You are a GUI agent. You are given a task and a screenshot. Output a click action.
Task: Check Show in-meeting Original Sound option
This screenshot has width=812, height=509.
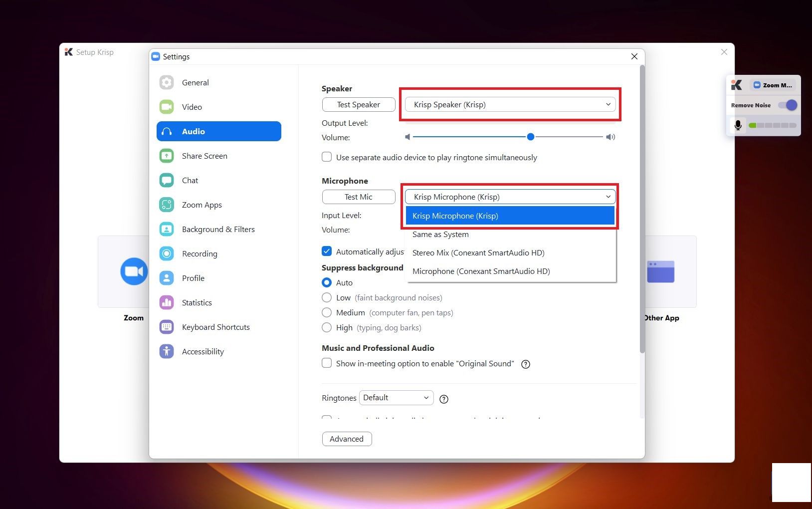pyautogui.click(x=327, y=363)
